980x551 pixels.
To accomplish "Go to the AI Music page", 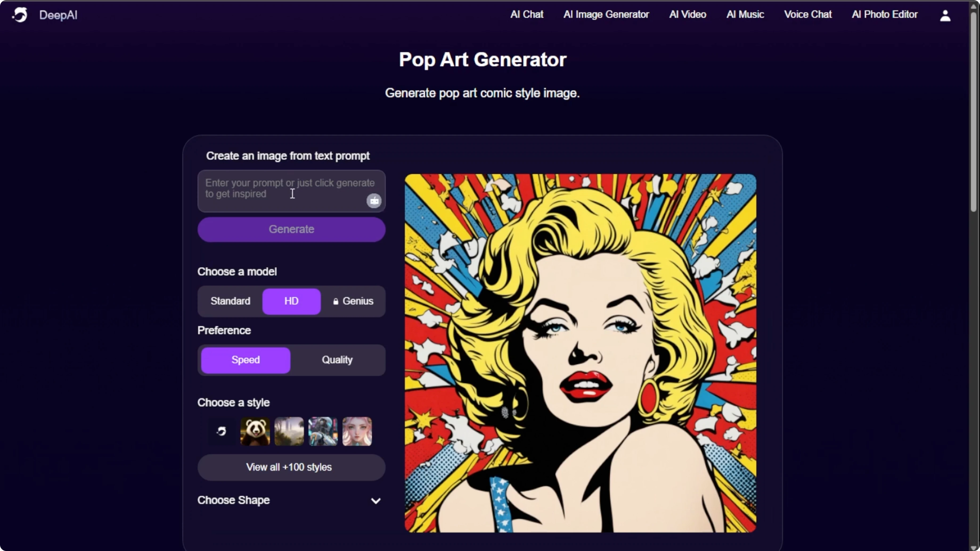I will 745,14.
